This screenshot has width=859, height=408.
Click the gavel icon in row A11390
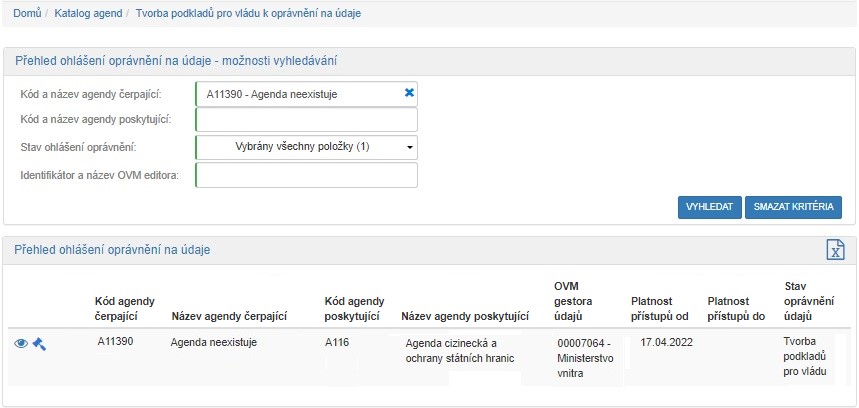click(x=39, y=343)
